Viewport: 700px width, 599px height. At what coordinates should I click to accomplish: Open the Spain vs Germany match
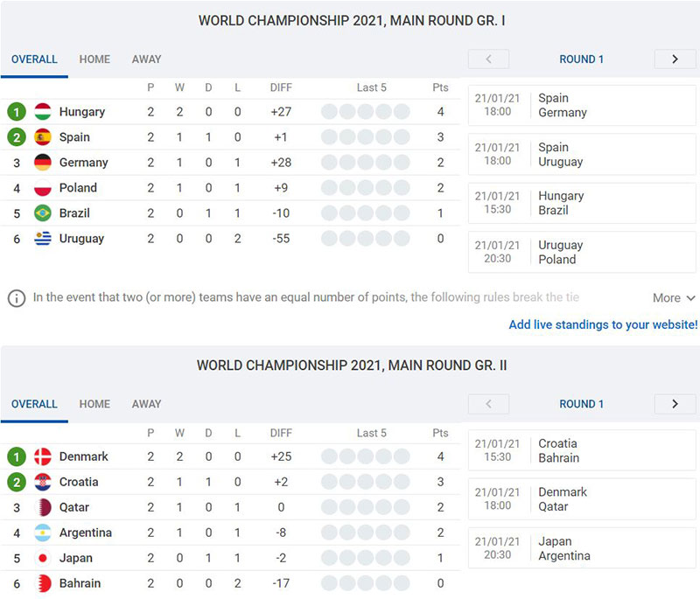pyautogui.click(x=582, y=106)
